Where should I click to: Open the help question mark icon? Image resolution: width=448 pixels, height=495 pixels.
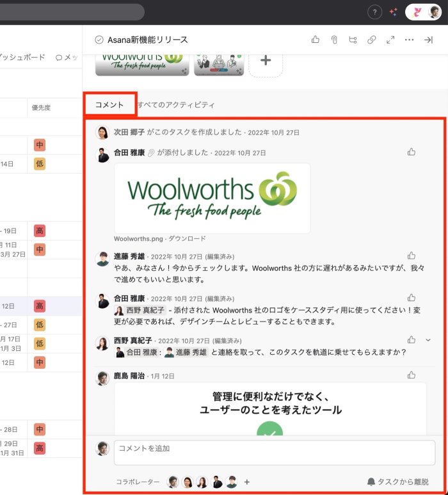click(x=376, y=12)
